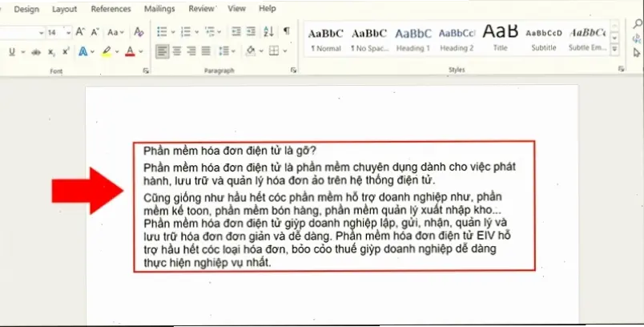Decrease paragraph indent
Viewport: 644px width, 327px height.
(236, 31)
